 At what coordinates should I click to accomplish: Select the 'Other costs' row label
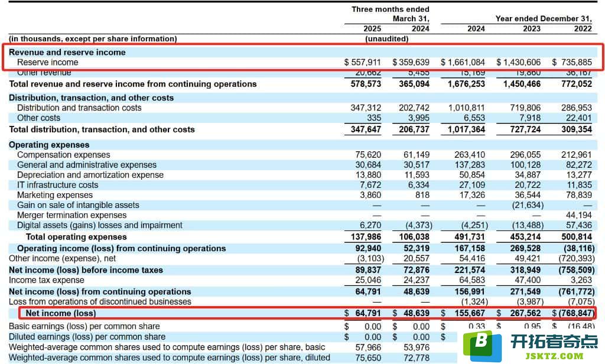coord(38,118)
